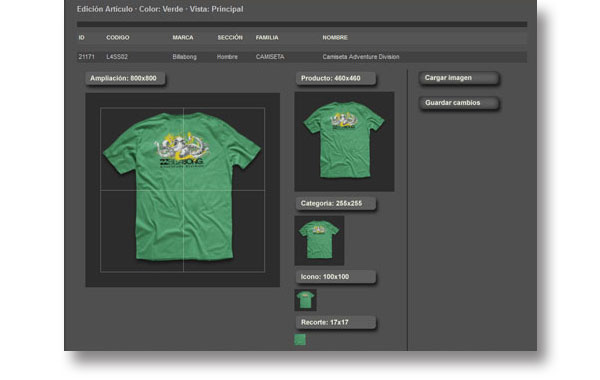Screen dimensions: 600x380
Task: Select the Producto: 460x460 label button
Action: point(336,78)
